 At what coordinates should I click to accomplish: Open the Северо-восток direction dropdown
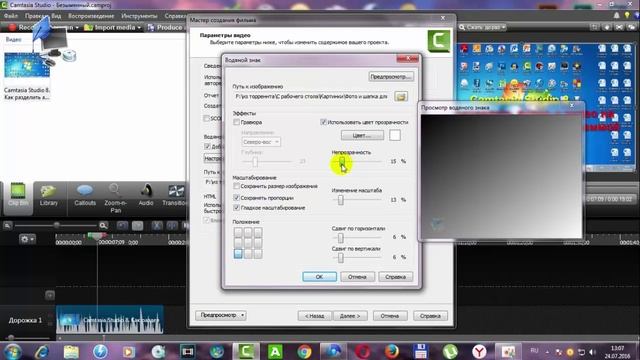tap(261, 142)
